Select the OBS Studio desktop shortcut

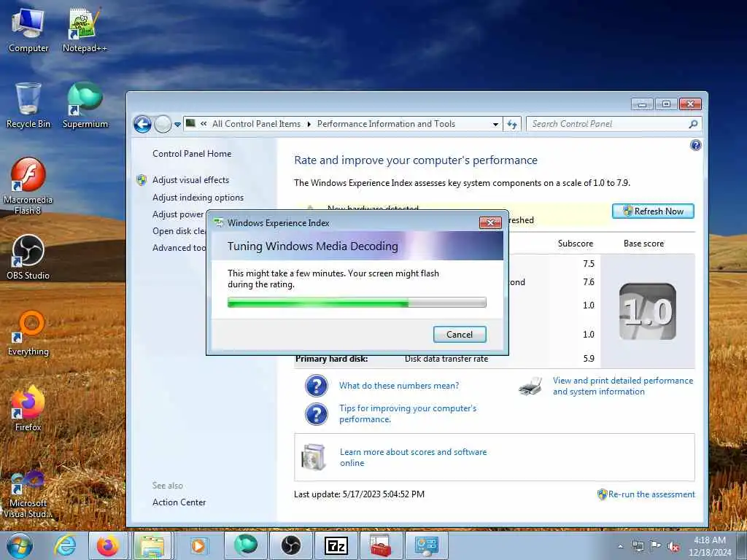click(x=28, y=257)
